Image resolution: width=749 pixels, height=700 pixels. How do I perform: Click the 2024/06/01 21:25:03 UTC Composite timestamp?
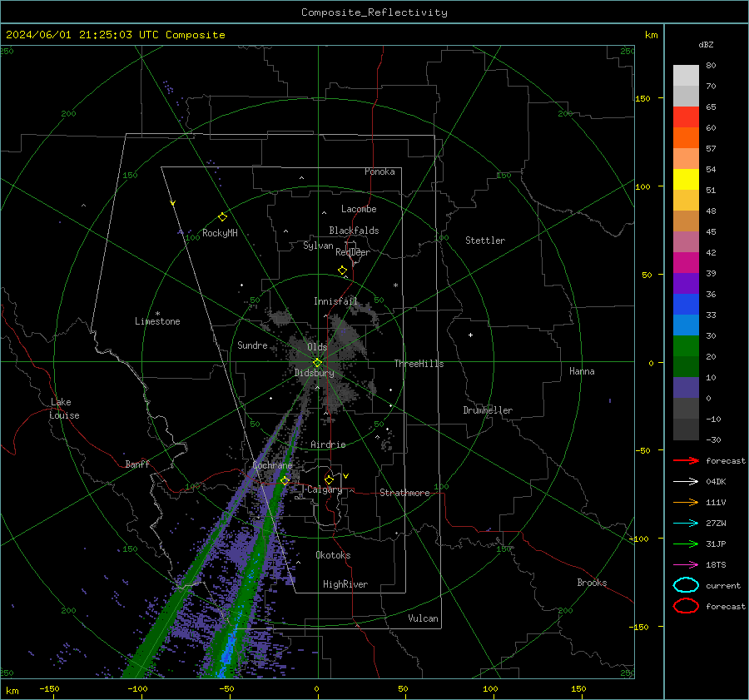pyautogui.click(x=115, y=35)
